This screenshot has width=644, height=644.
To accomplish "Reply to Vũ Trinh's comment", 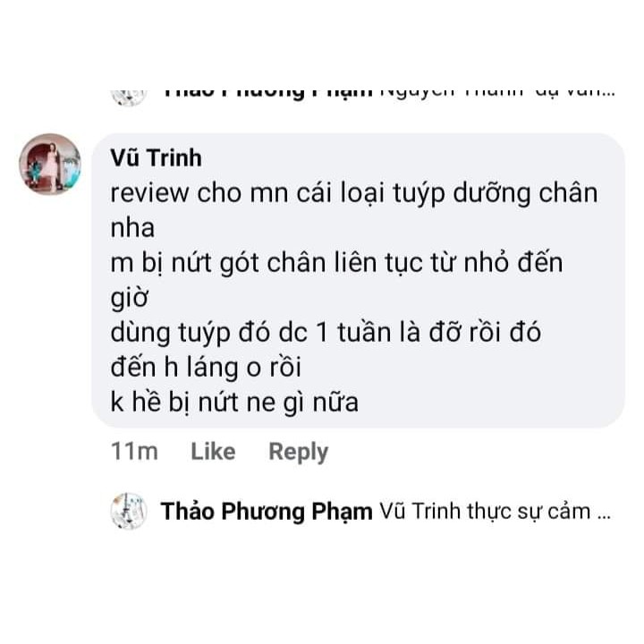I will click(x=299, y=453).
